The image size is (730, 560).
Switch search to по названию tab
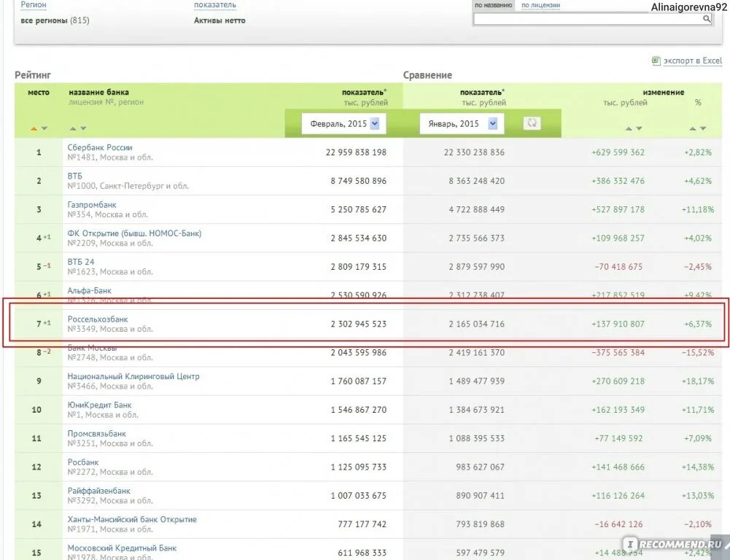pos(493,5)
